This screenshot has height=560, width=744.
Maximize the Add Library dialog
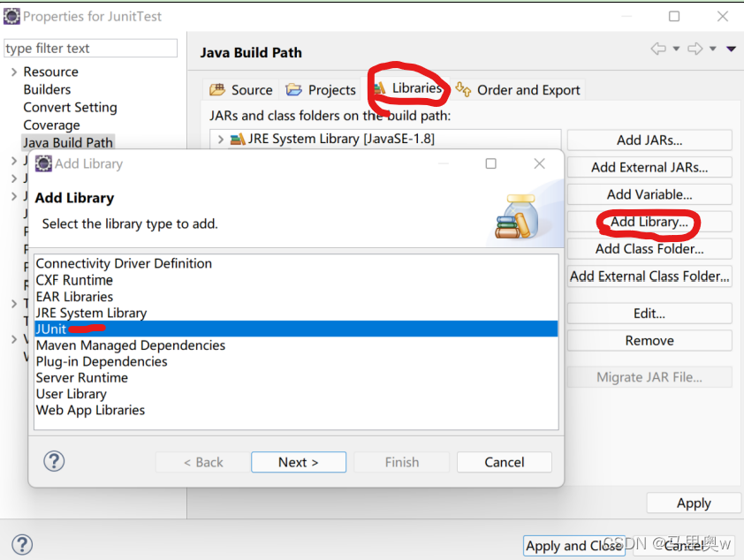[490, 163]
